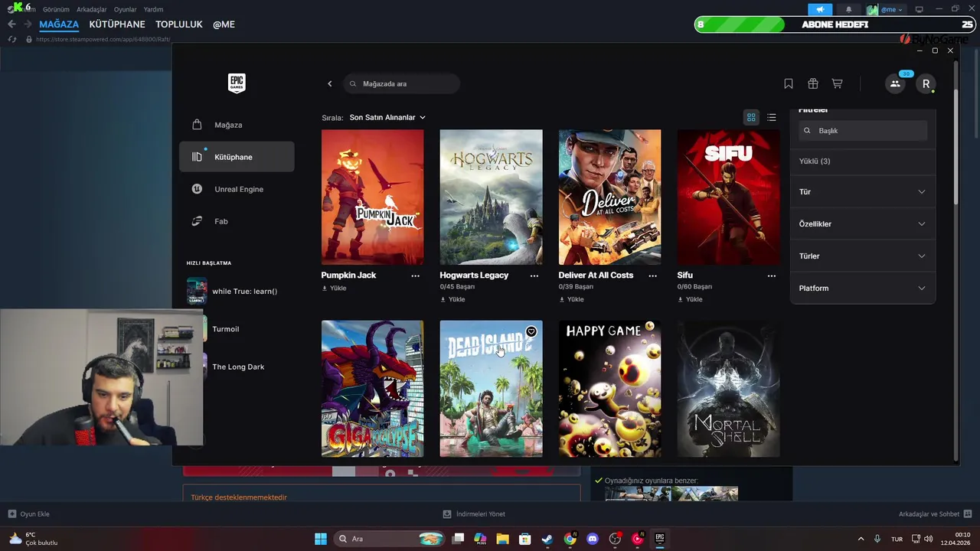Open the Epic friends list icon
This screenshot has width=980, height=551.
pyautogui.click(x=895, y=83)
